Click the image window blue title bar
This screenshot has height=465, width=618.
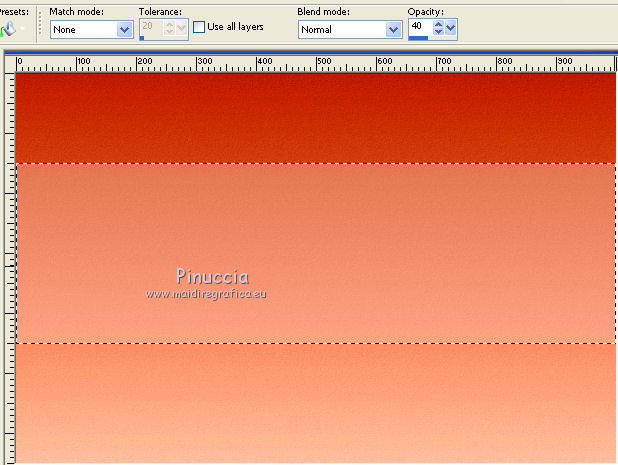click(x=311, y=52)
